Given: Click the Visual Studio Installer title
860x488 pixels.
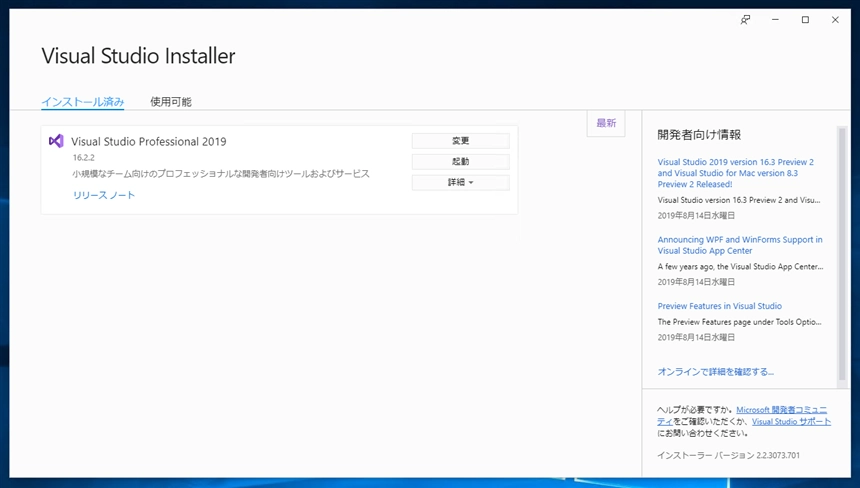Looking at the screenshot, I should point(138,56).
